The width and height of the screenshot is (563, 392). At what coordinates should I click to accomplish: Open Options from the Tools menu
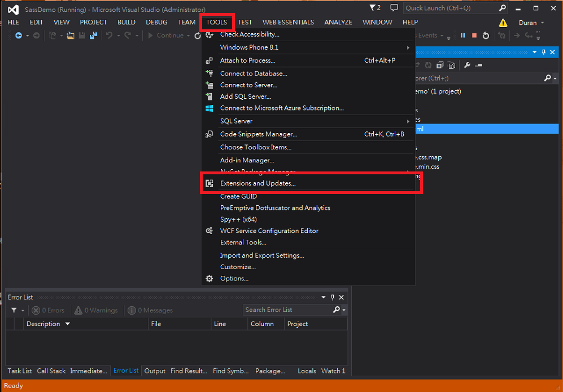point(308,278)
